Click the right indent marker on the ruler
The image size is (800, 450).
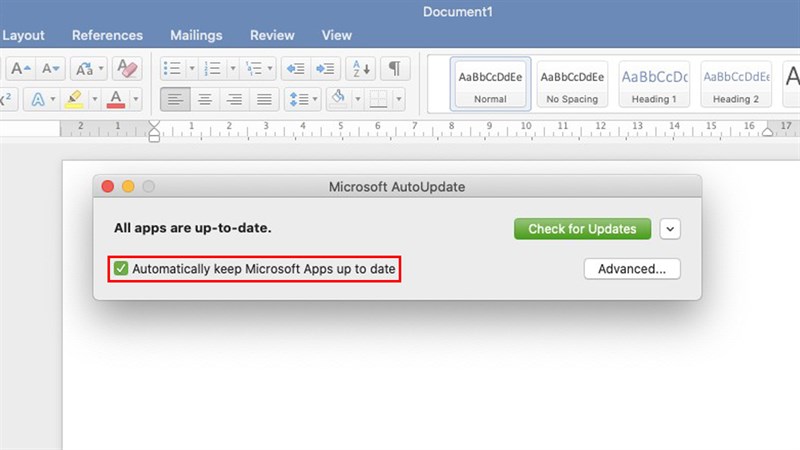click(x=767, y=132)
